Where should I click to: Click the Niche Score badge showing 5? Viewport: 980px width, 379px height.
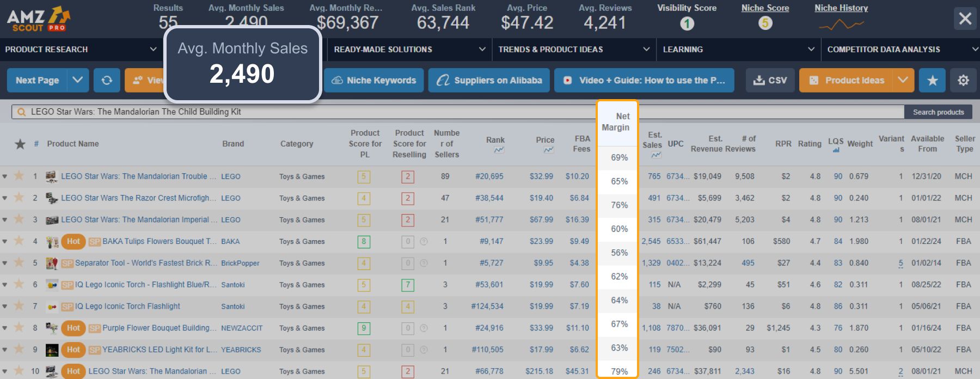(765, 23)
